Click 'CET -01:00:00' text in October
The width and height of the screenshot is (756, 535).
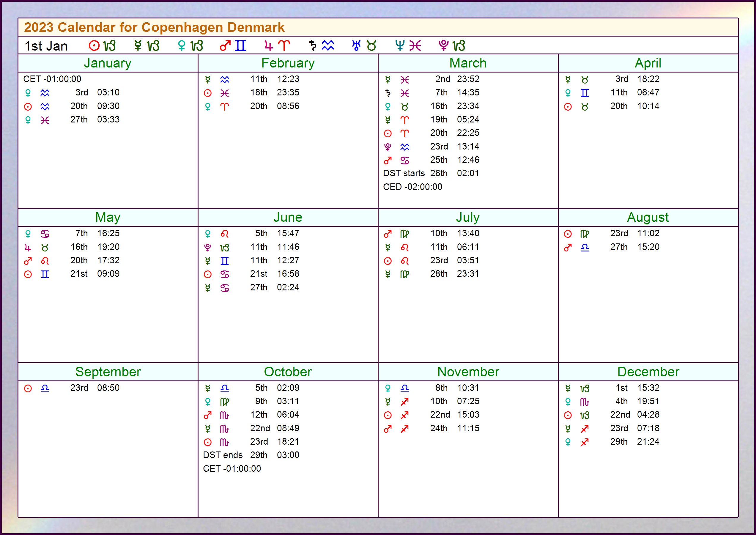(x=232, y=469)
